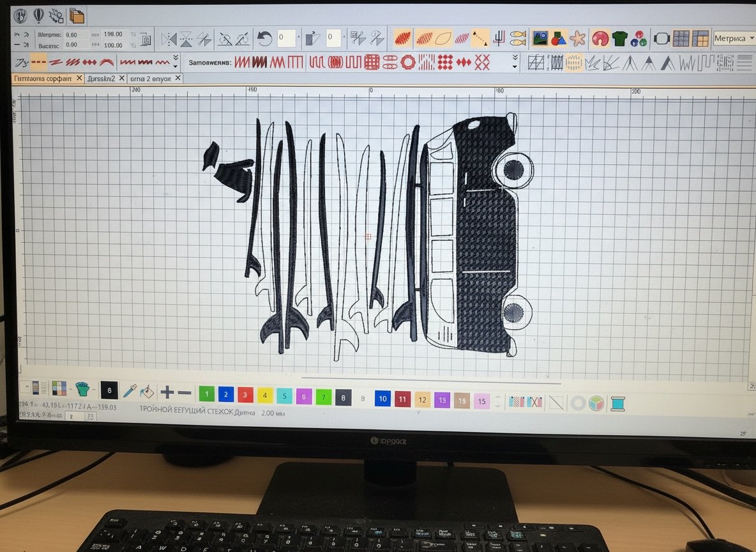The height and width of the screenshot is (552, 756).
Task: Select a satin stitch style from the stitch bar
Action: pyautogui.click(x=241, y=62)
